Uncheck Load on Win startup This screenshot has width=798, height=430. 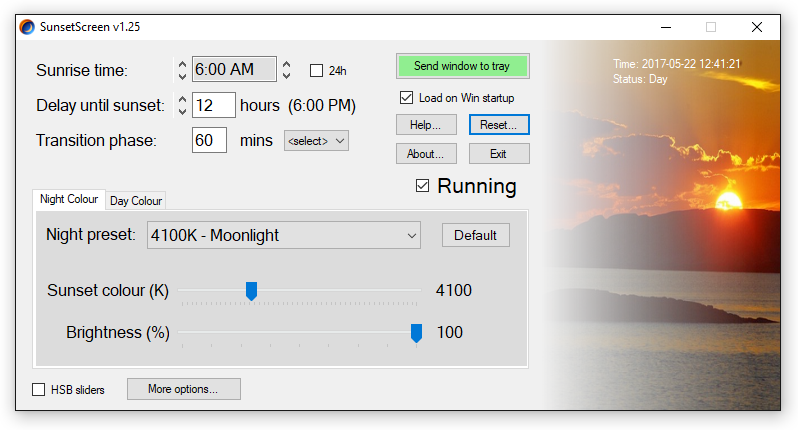(406, 98)
